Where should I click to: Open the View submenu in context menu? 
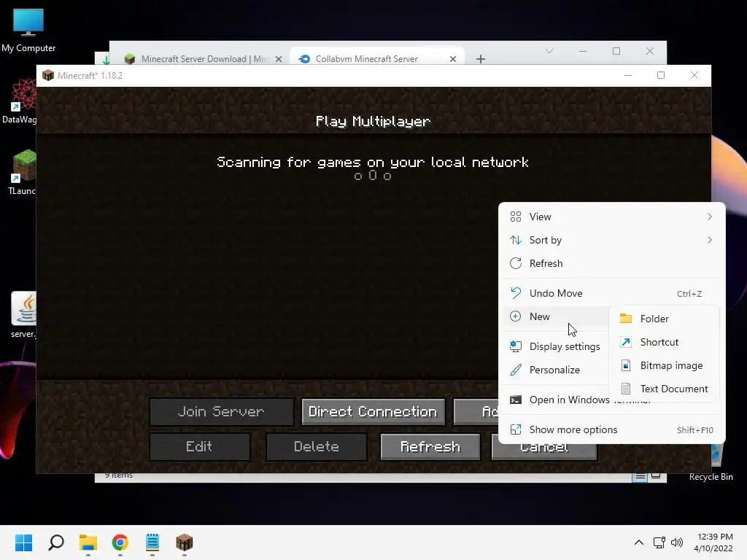point(611,217)
